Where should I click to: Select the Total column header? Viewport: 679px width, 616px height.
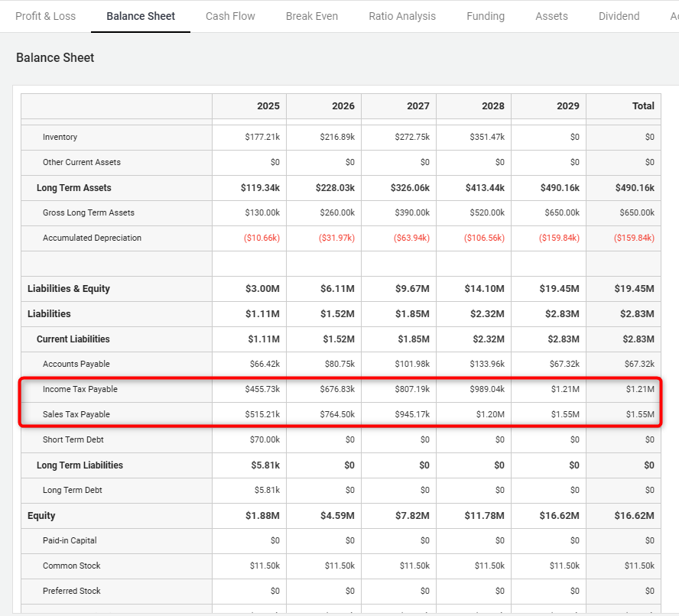pos(643,106)
